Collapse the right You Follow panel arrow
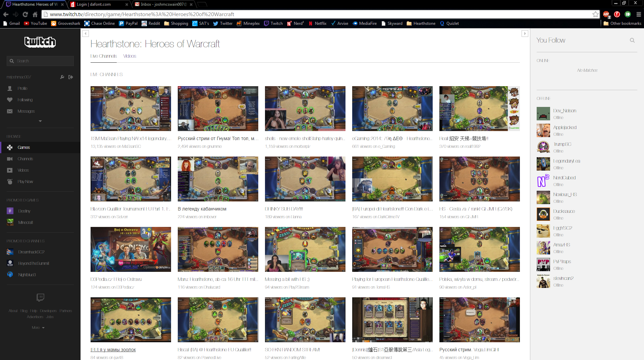Image resolution: width=644 pixels, height=360 pixels. pos(525,34)
